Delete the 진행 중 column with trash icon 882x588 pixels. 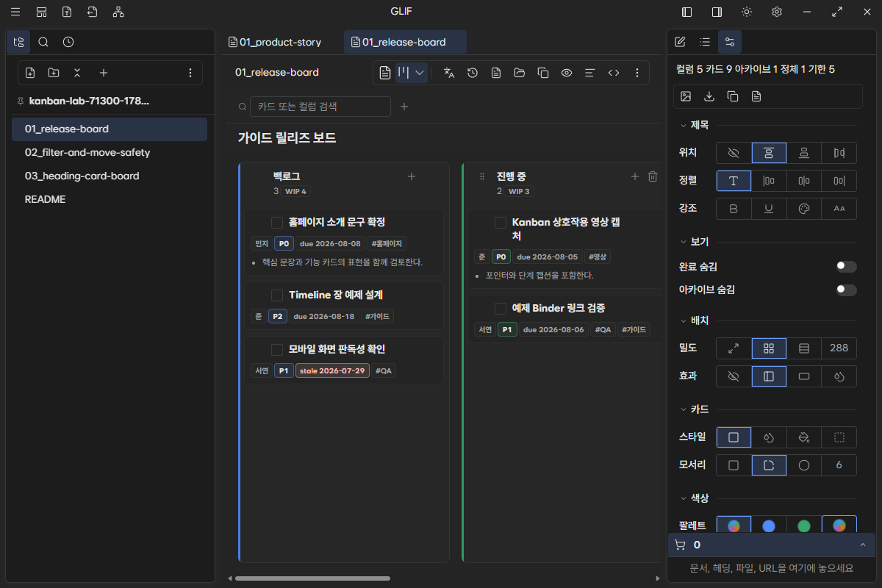coord(653,176)
